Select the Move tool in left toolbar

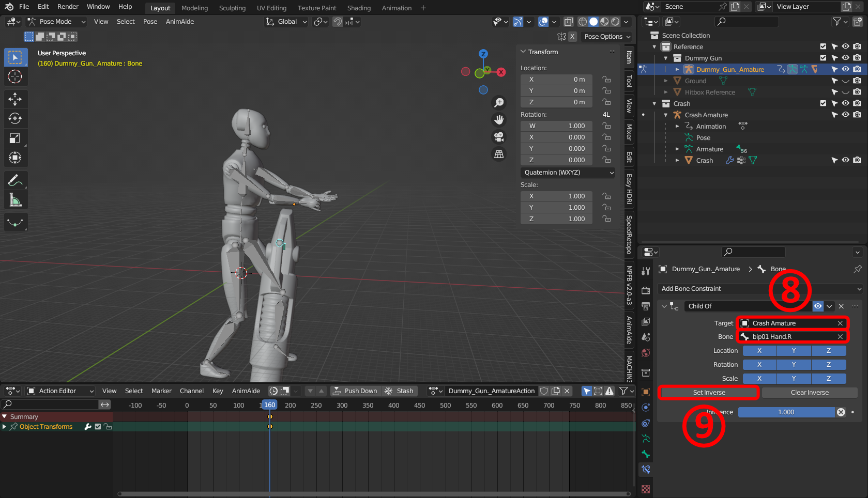coord(15,99)
